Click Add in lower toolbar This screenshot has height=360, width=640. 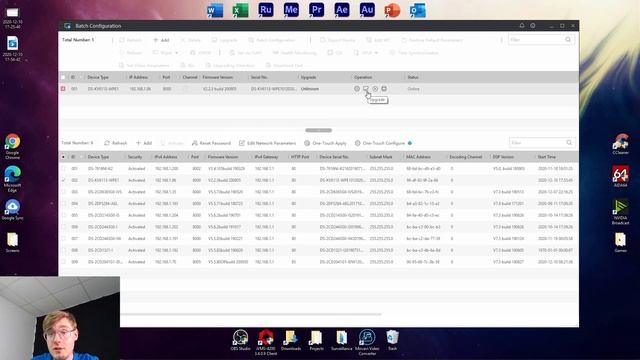[x=144, y=143]
